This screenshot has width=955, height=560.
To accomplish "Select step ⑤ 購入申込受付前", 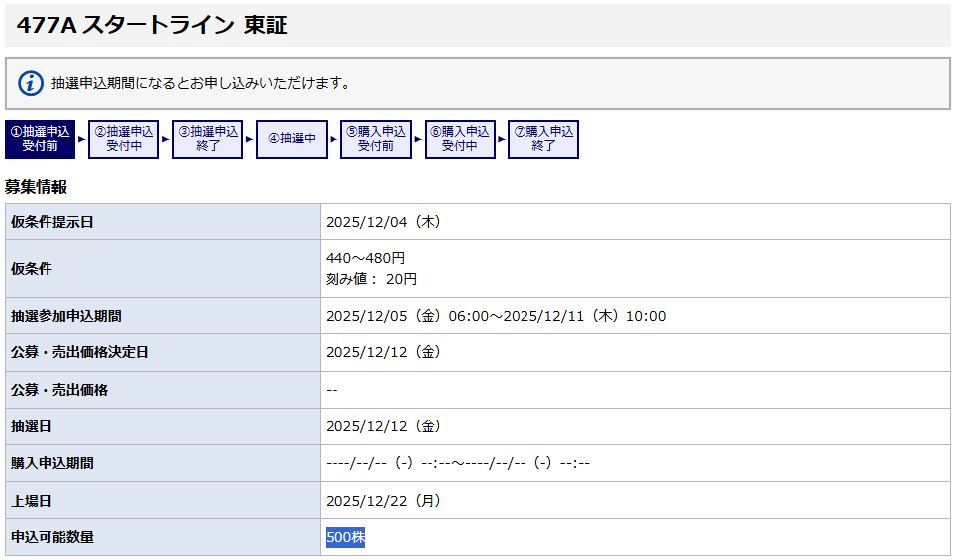I will coord(376,139).
